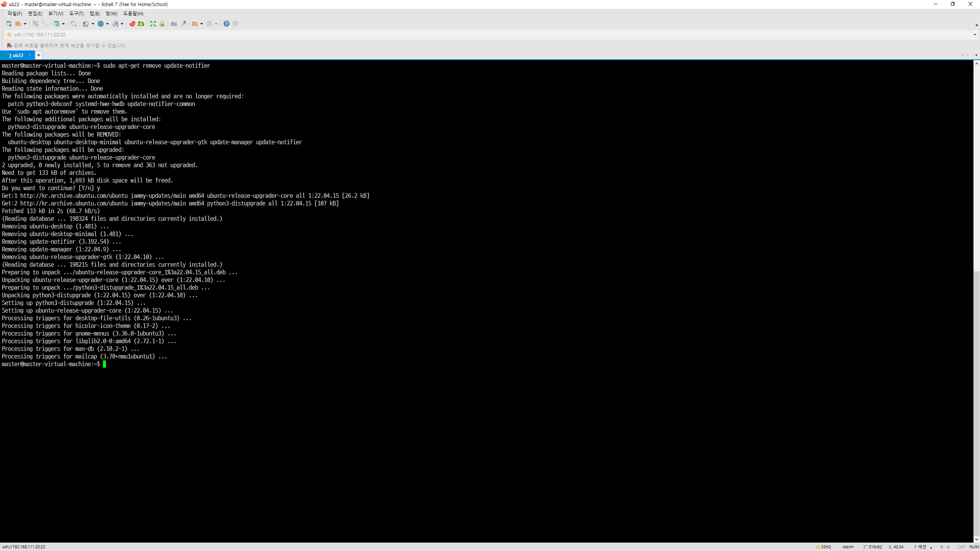Open Help via the question mark icon
Screen dimensions: 980x551
click(227, 24)
